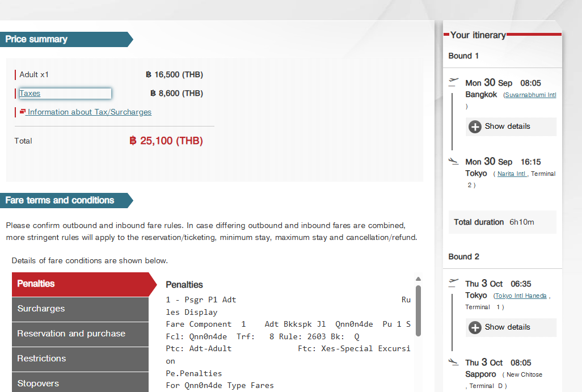
Task: Open Information about Tax/Surcharges link
Action: click(x=90, y=112)
